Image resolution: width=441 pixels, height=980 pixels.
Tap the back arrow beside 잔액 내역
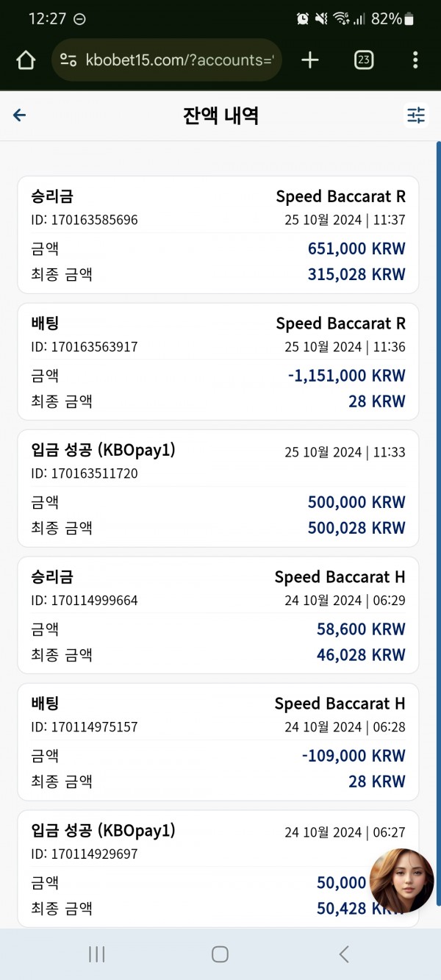pyautogui.click(x=20, y=115)
